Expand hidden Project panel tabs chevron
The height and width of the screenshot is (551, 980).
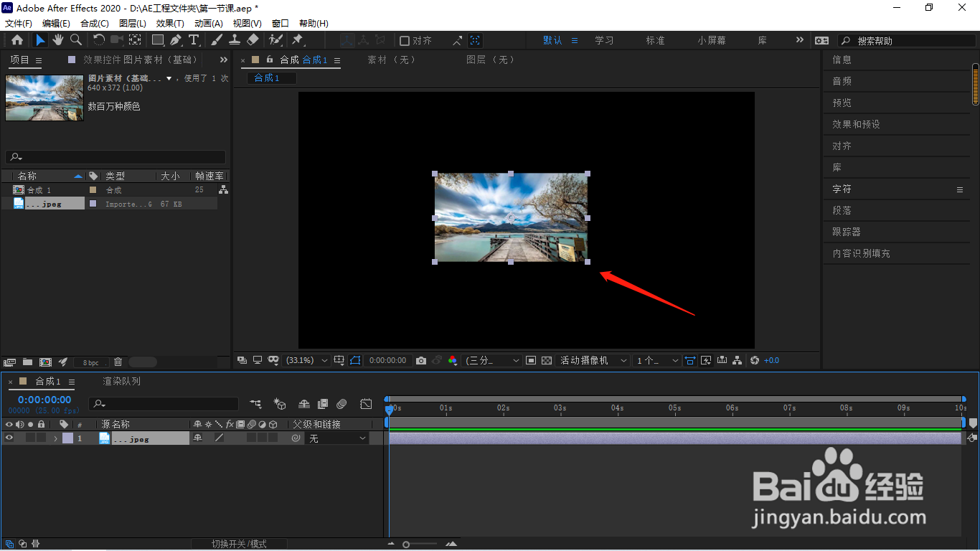pos(223,60)
